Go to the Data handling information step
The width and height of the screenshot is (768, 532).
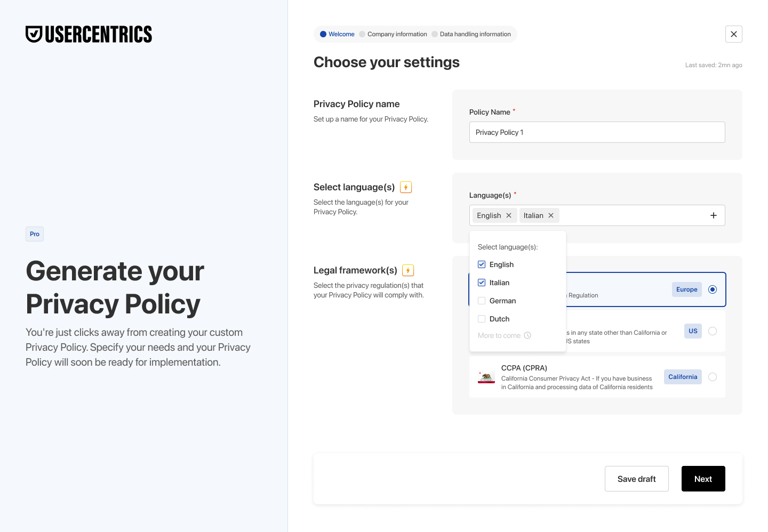click(x=471, y=34)
